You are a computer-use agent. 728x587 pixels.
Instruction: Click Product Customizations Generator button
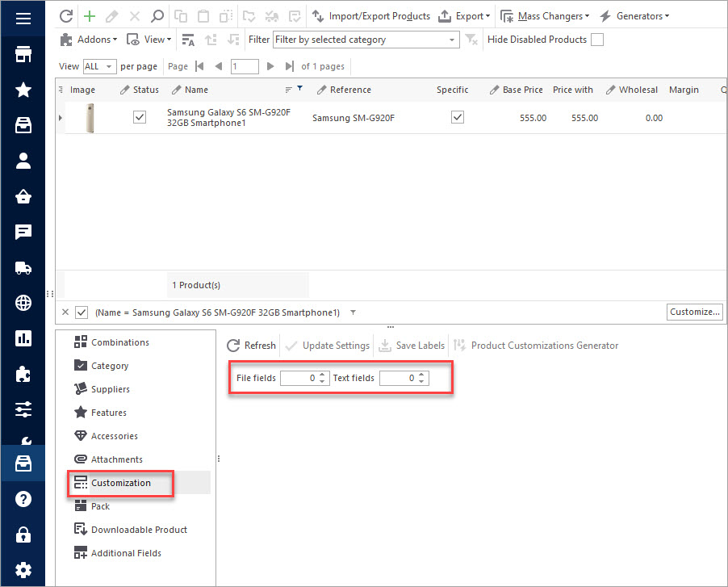536,346
